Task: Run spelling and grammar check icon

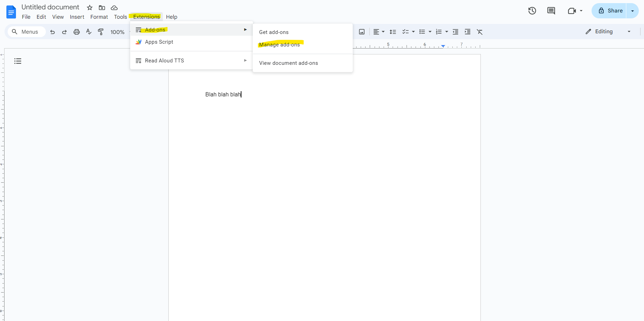Action: coord(89,32)
